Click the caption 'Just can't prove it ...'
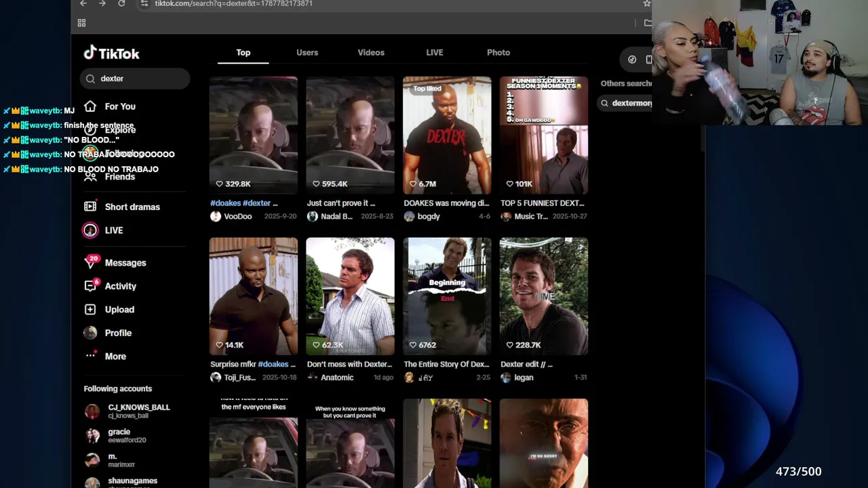Screen dimensions: 868x488 [341, 203]
